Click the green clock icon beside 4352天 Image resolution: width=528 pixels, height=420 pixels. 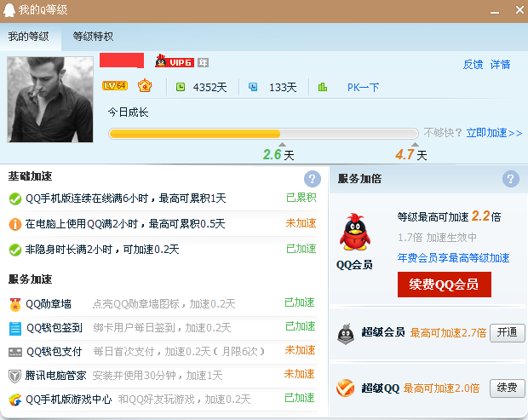tap(181, 87)
